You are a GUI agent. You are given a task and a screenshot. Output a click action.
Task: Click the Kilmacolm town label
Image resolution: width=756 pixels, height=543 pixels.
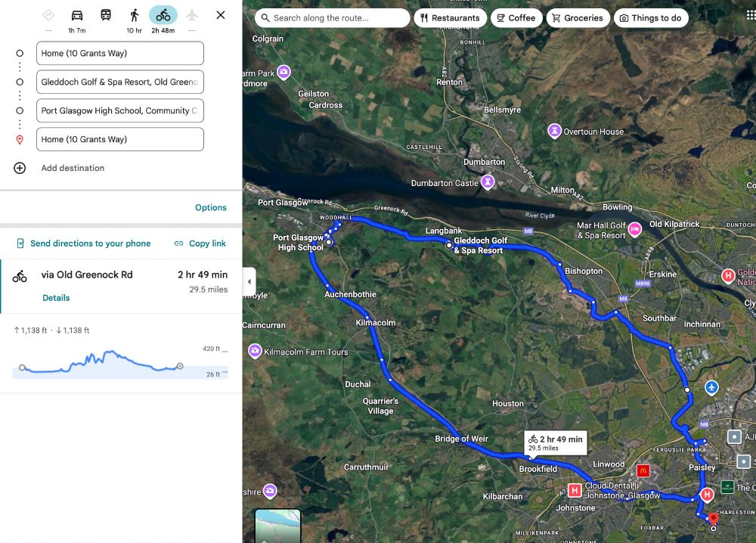[x=376, y=323]
